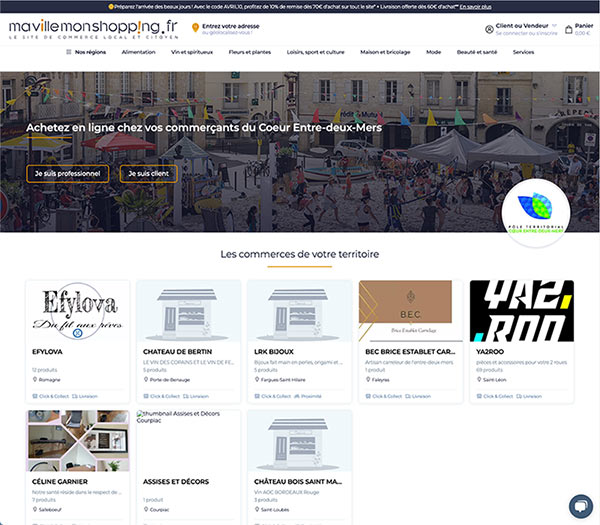The height and width of the screenshot is (525, 600).
Task: Click location pin next to Courpiac
Action: point(146,509)
